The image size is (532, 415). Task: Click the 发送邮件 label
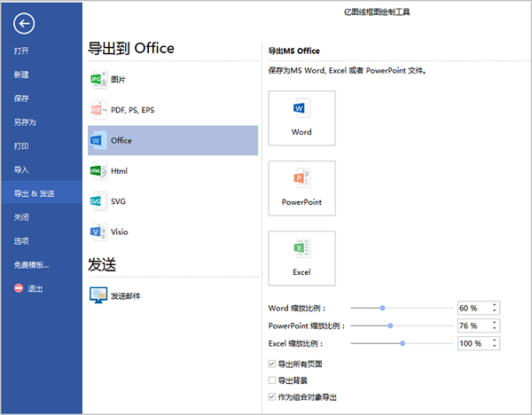point(126,296)
